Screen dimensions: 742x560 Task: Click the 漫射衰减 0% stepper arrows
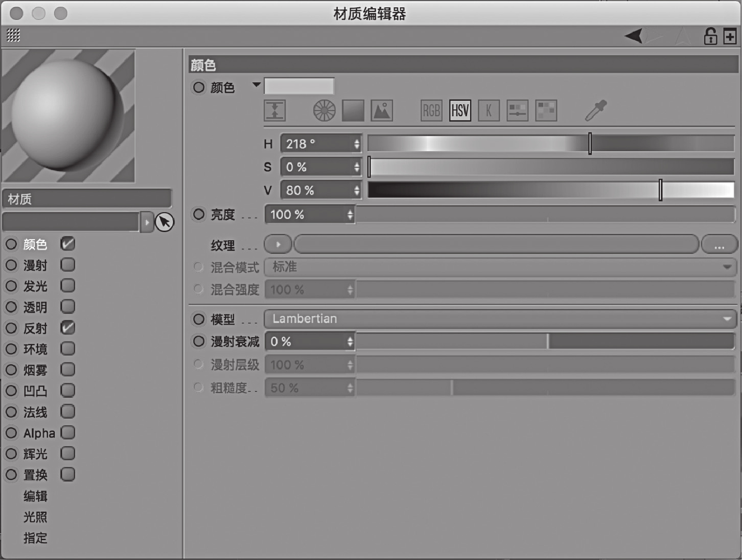[x=350, y=342]
